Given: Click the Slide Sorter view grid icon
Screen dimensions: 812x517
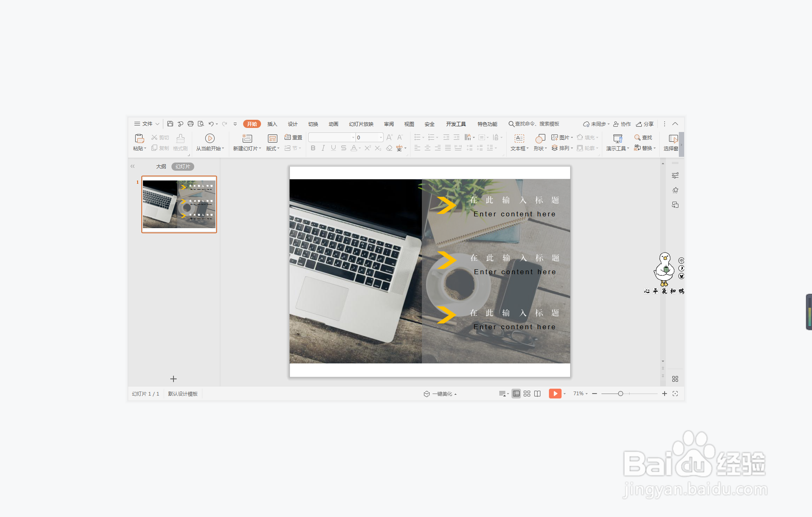Looking at the screenshot, I should pos(527,394).
